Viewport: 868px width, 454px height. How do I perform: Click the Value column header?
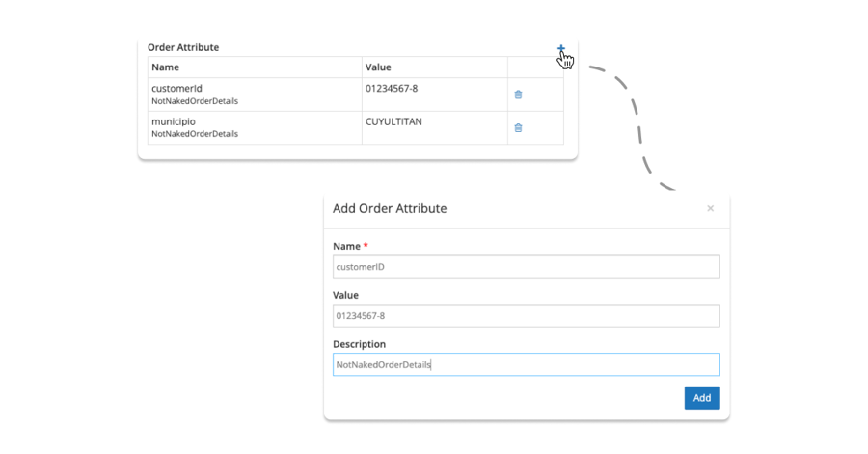point(378,67)
